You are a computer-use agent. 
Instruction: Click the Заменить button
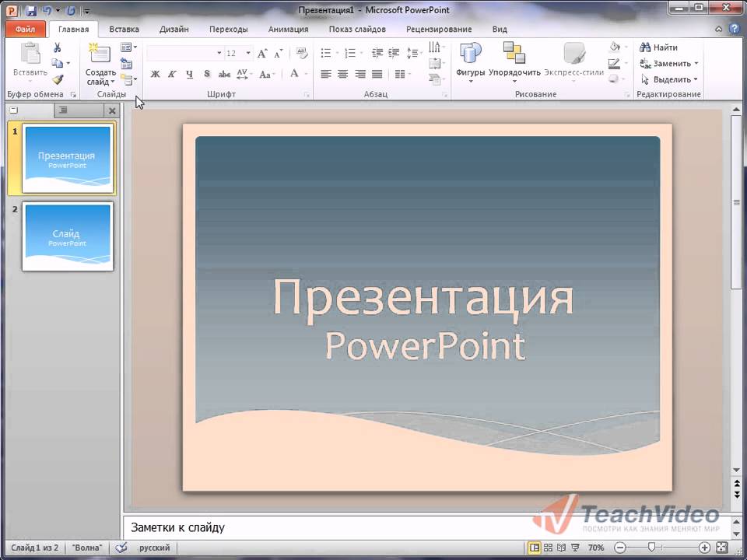click(669, 63)
